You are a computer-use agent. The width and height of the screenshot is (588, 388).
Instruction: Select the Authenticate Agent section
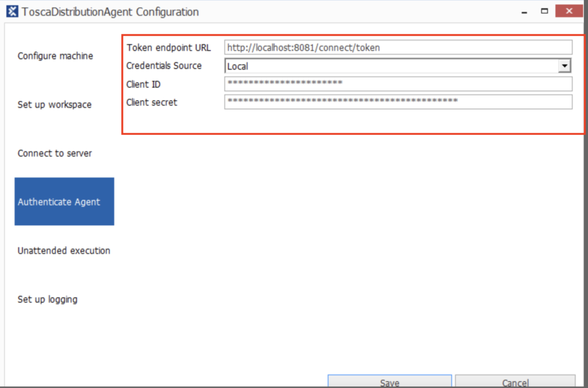(x=64, y=201)
